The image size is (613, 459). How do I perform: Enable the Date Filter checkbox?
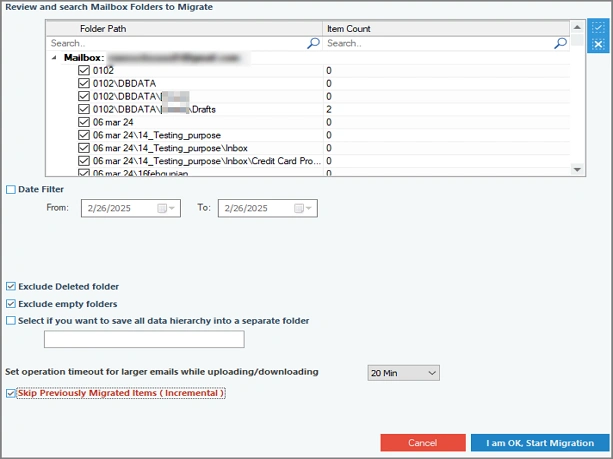pos(11,189)
